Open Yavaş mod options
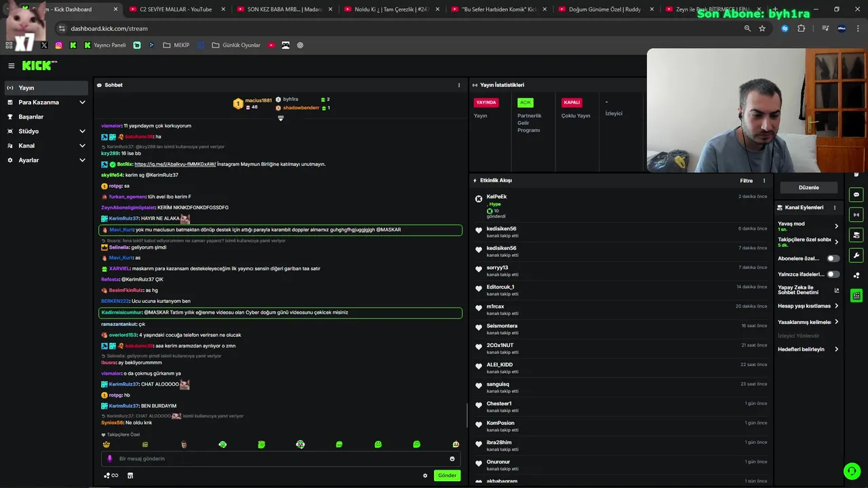 click(x=808, y=226)
